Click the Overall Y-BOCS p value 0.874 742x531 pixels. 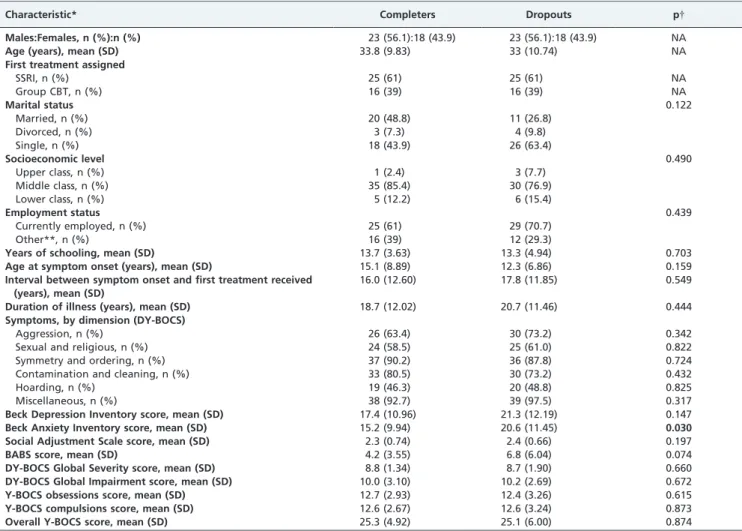679,522
